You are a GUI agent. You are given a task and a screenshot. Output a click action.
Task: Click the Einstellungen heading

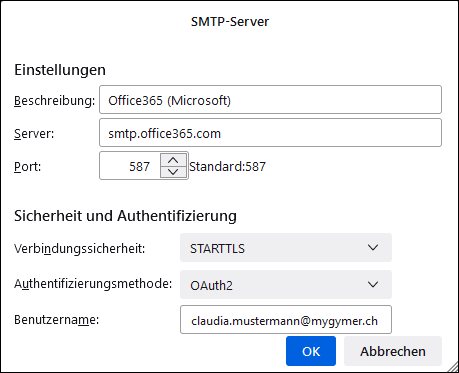[x=60, y=70]
